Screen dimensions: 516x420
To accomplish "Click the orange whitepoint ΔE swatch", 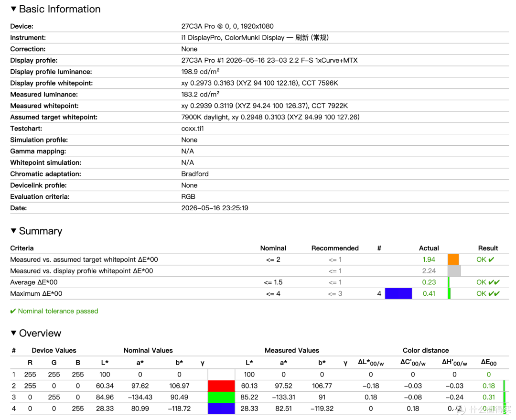I will [x=453, y=259].
